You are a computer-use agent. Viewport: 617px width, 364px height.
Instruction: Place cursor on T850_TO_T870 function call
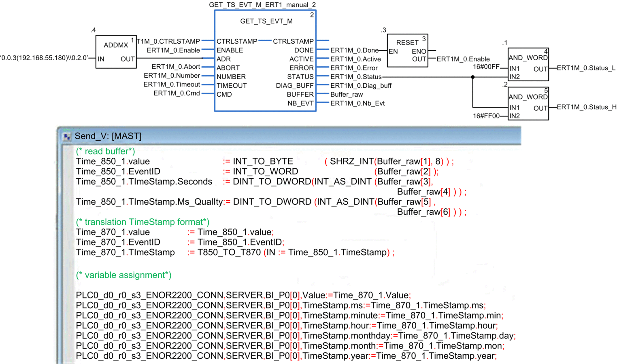point(229,252)
